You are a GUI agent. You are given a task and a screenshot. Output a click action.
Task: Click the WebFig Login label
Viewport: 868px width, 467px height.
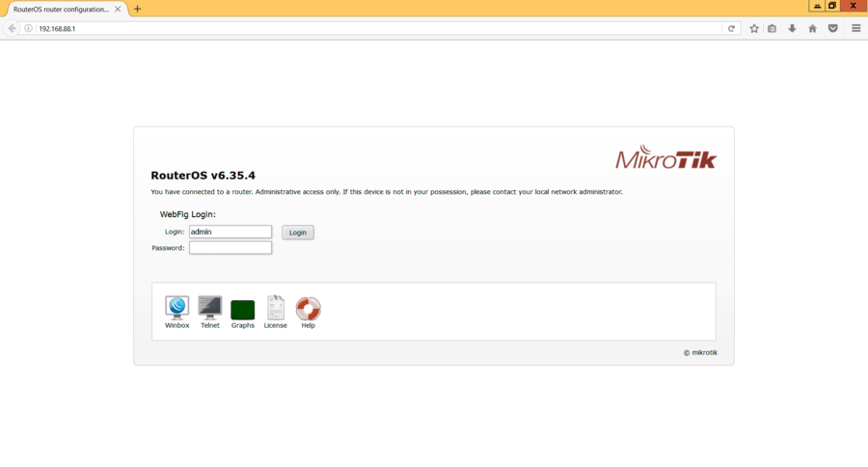pos(188,214)
